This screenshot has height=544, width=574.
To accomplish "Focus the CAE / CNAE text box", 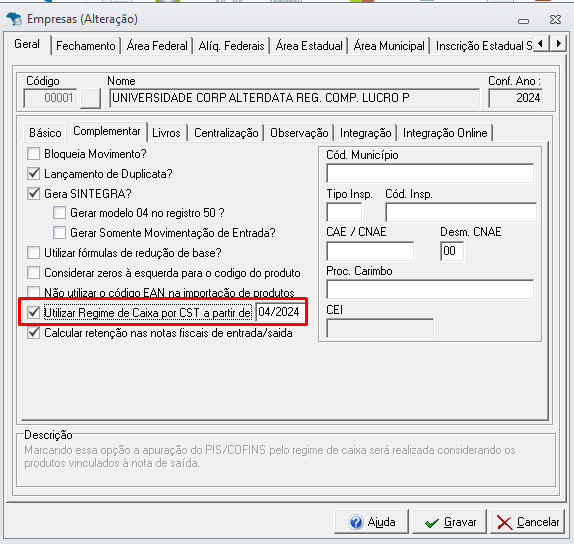I will point(370,251).
